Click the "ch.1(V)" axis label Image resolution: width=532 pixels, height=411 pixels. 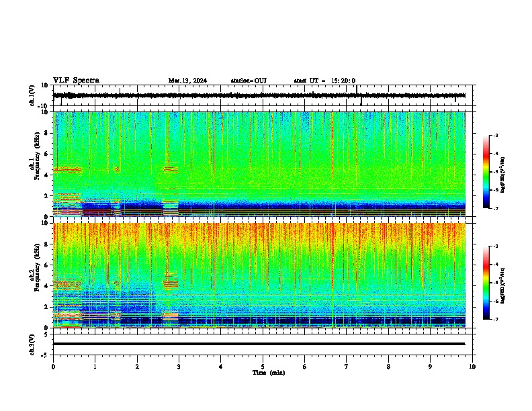[x=32, y=95]
